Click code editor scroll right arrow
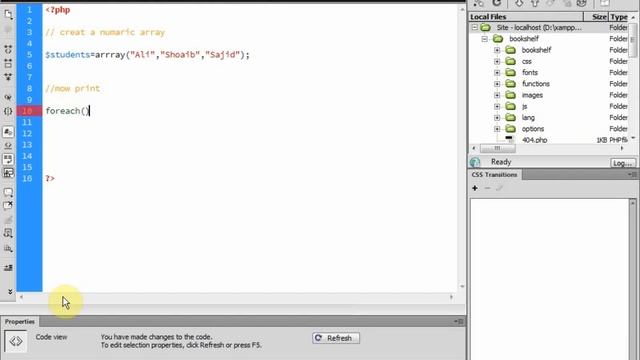 [451, 297]
